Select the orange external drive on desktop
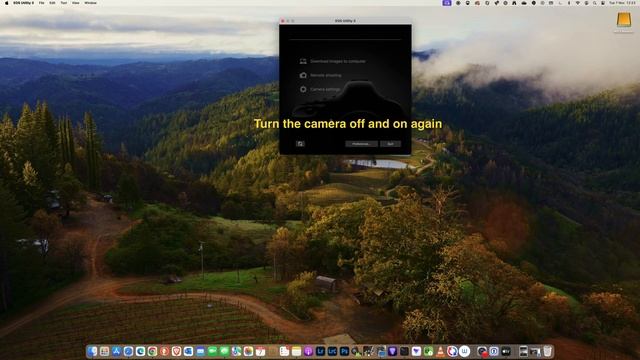640x360 pixels. click(x=624, y=20)
